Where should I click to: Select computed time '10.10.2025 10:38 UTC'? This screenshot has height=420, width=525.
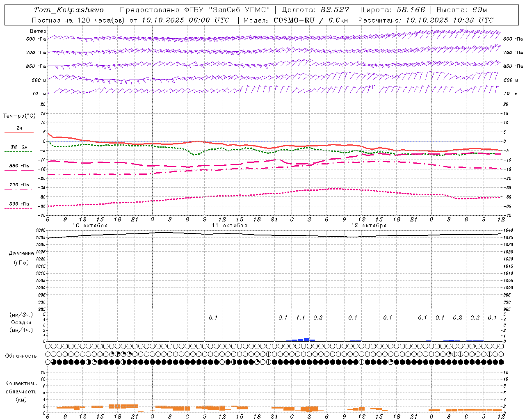[450, 20]
